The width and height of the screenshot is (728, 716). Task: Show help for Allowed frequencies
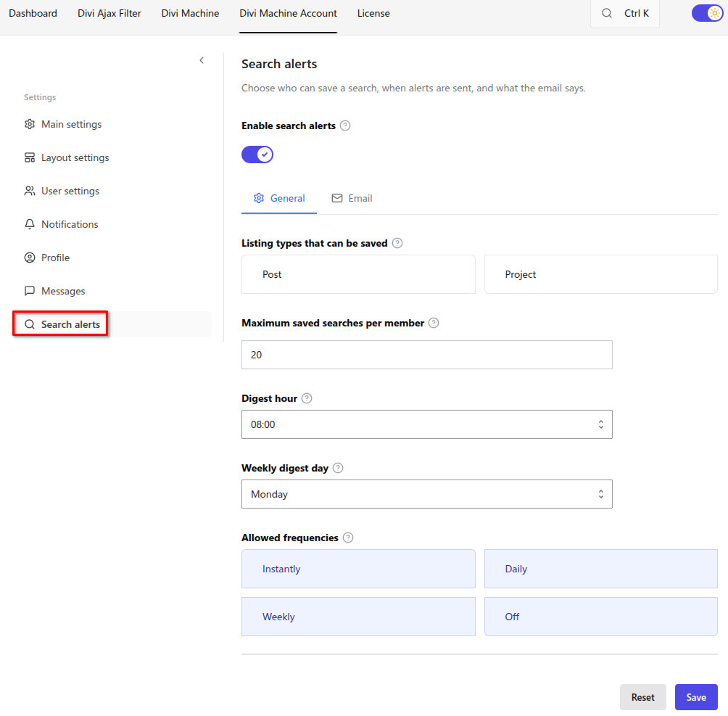[x=348, y=538]
